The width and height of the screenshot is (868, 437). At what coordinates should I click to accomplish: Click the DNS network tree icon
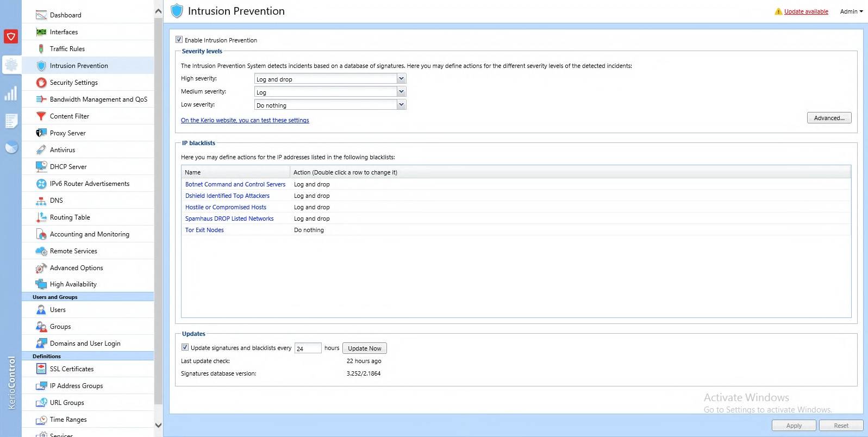click(x=41, y=201)
